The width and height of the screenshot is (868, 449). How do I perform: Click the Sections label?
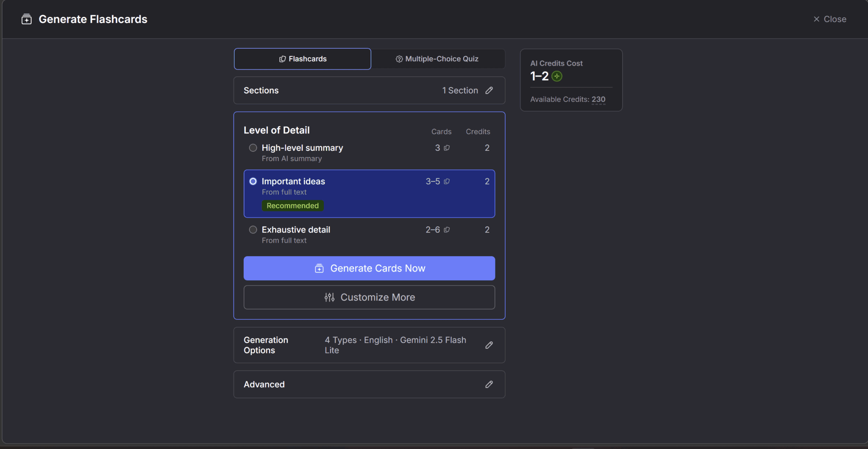[x=261, y=91]
